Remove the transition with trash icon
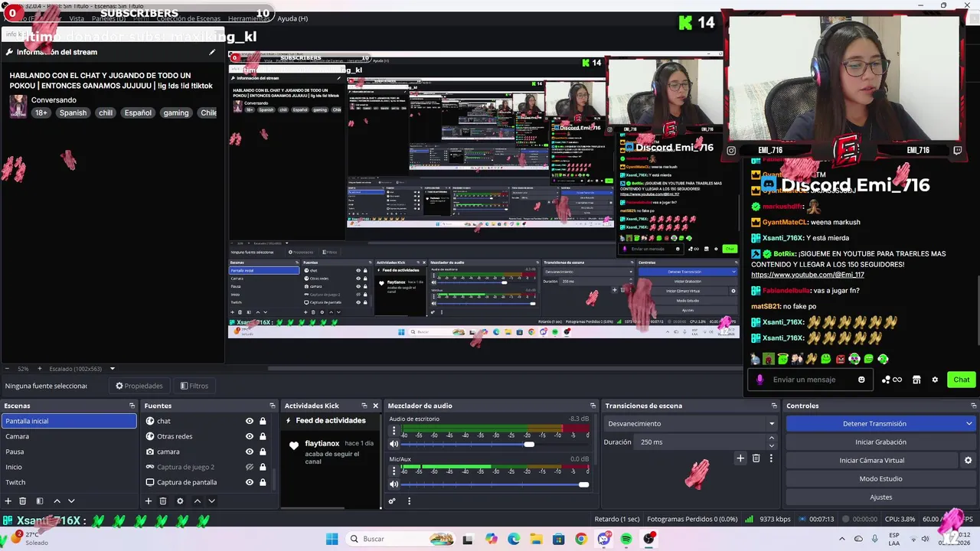The height and width of the screenshot is (551, 980). pos(756,458)
